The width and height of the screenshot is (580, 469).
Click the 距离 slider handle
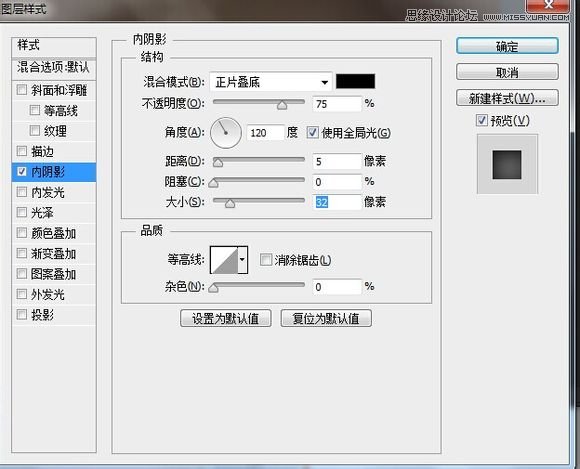coord(218,163)
